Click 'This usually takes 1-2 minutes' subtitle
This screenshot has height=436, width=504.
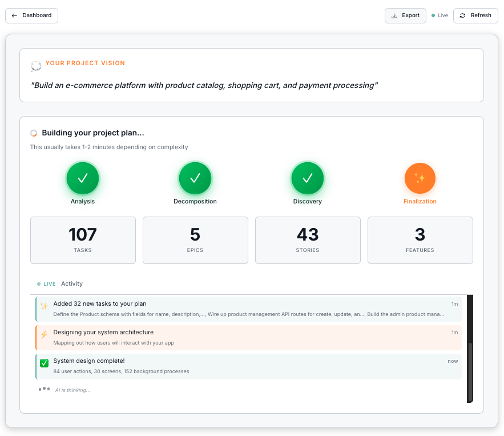(x=109, y=147)
